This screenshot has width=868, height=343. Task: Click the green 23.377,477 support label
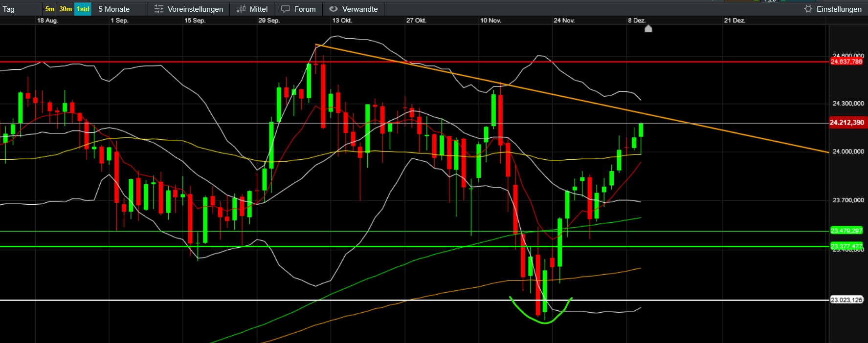tap(846, 246)
